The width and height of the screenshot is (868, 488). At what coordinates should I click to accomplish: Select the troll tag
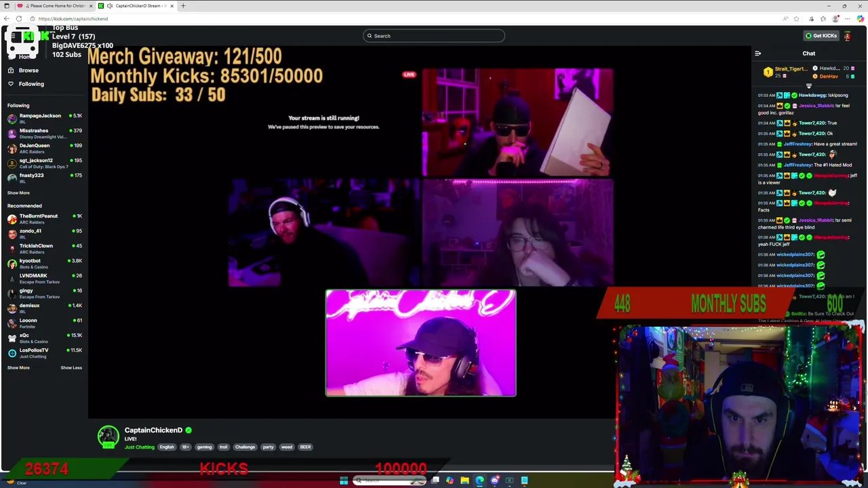pyautogui.click(x=223, y=447)
